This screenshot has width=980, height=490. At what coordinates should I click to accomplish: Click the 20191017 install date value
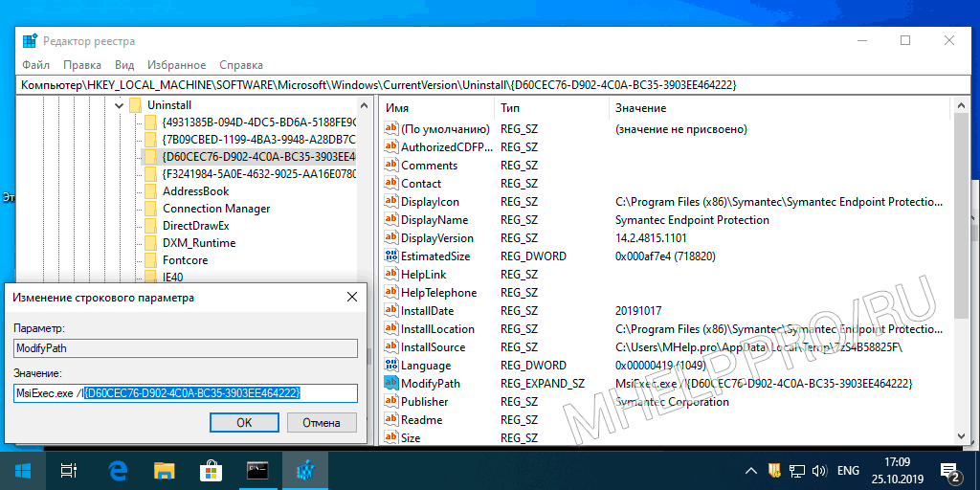(x=638, y=311)
